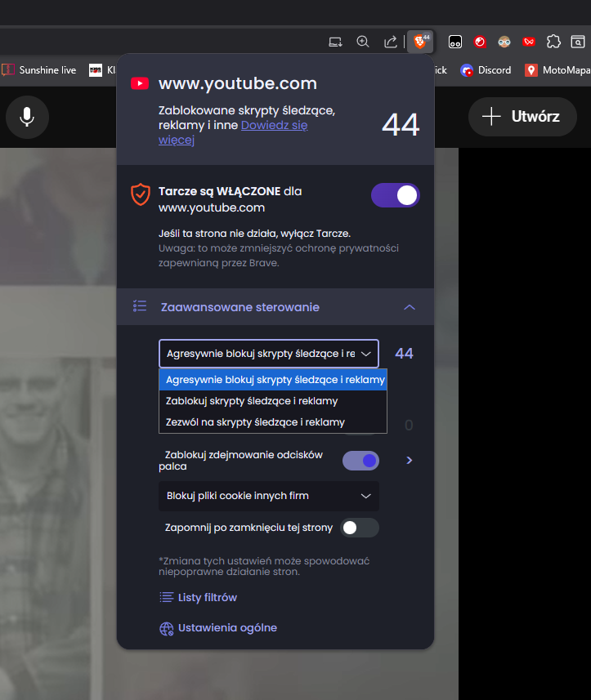Open the Blokuj pliki cookie dropdown
The width and height of the screenshot is (591, 700).
pos(269,496)
